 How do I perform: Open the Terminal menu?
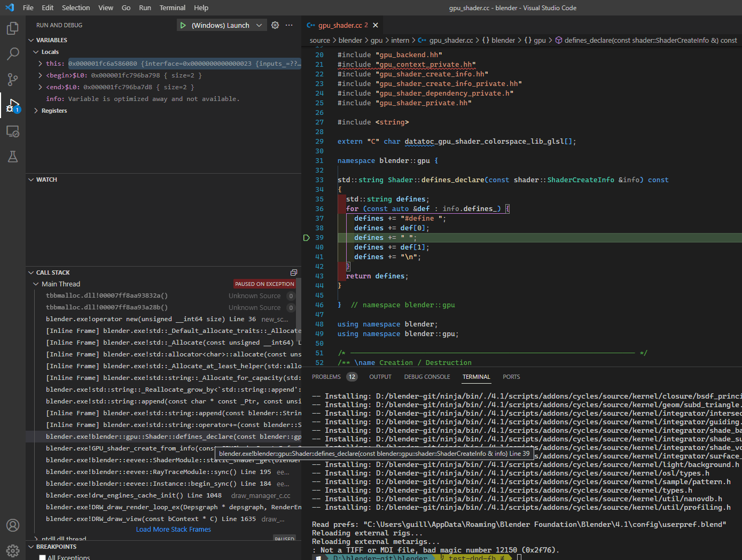[172, 7]
